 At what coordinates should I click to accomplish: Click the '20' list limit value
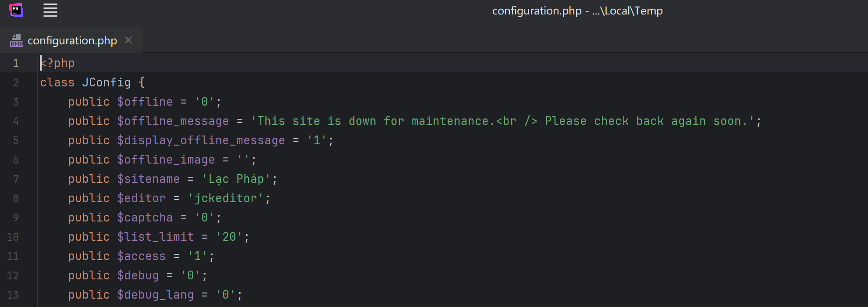click(229, 237)
